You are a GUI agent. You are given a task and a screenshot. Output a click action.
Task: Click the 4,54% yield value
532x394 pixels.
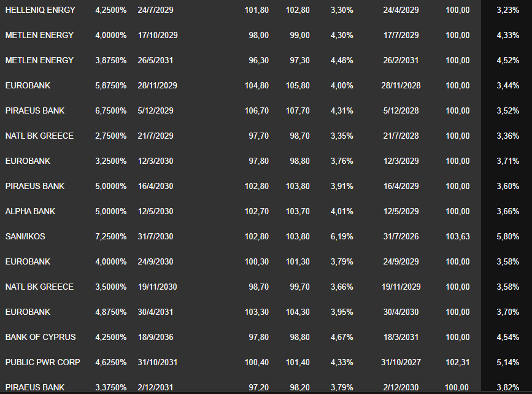[x=508, y=337]
